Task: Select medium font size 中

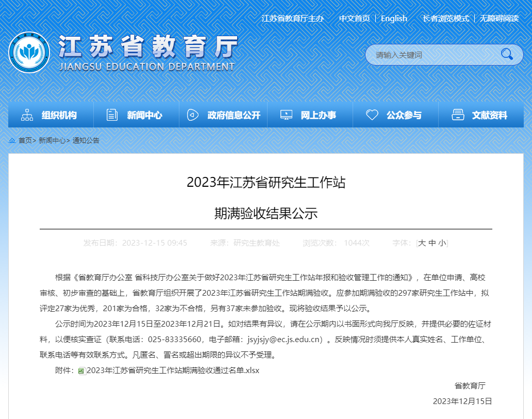Action: tap(432, 243)
